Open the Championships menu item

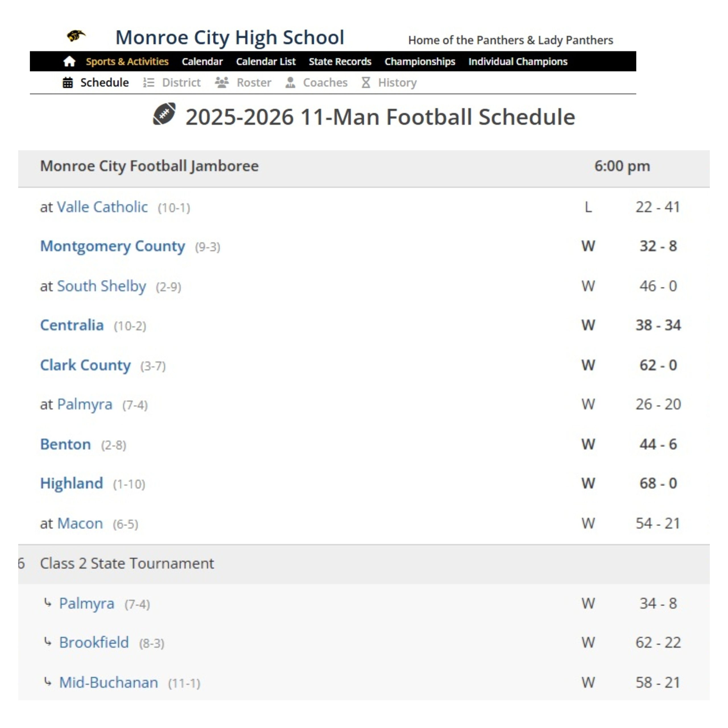420,61
